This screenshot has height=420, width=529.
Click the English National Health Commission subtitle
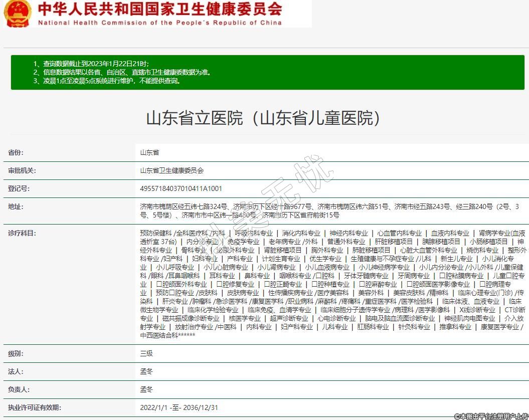pyautogui.click(x=159, y=23)
